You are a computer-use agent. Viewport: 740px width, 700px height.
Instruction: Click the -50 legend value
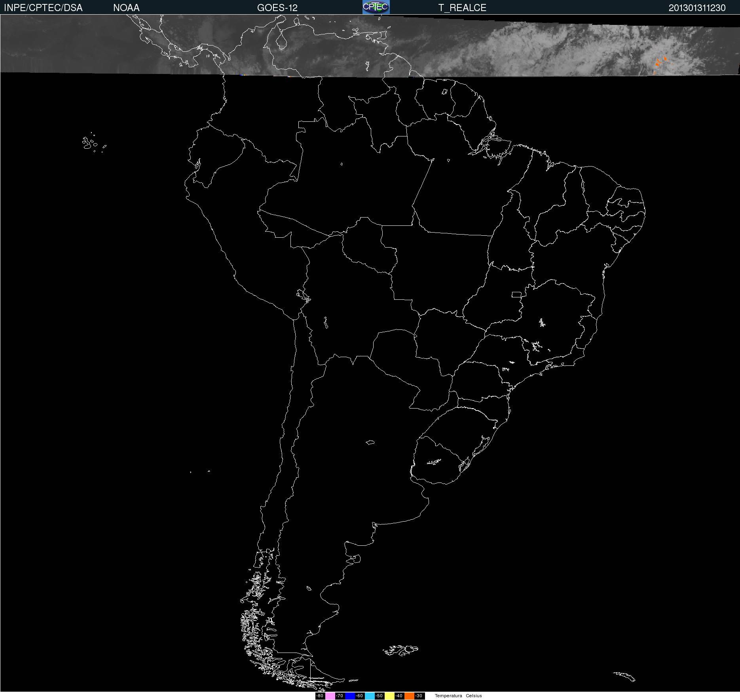tap(379, 696)
